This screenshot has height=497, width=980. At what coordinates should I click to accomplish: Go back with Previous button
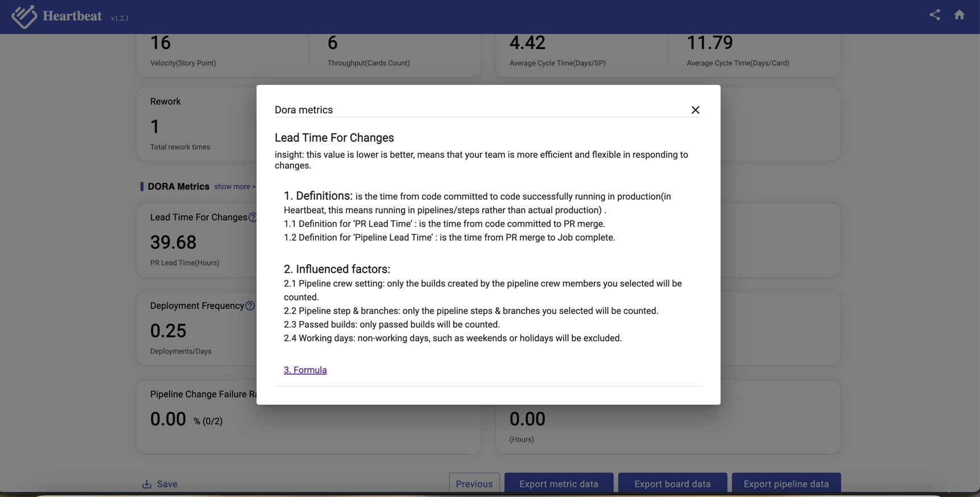click(474, 484)
